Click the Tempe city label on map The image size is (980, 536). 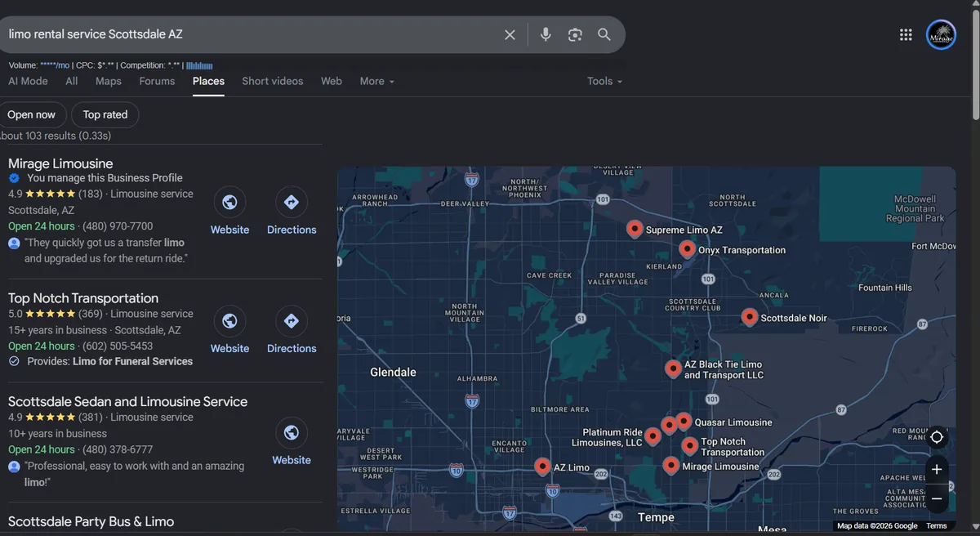point(656,517)
